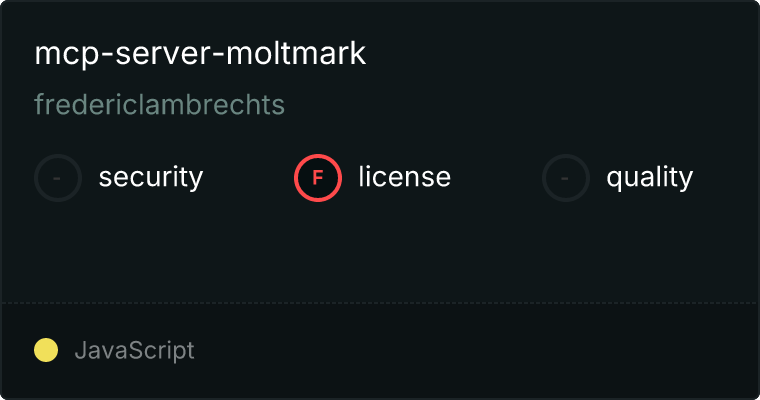Open the mcp-server-moltmark title
The height and width of the screenshot is (400, 760).
(200, 53)
